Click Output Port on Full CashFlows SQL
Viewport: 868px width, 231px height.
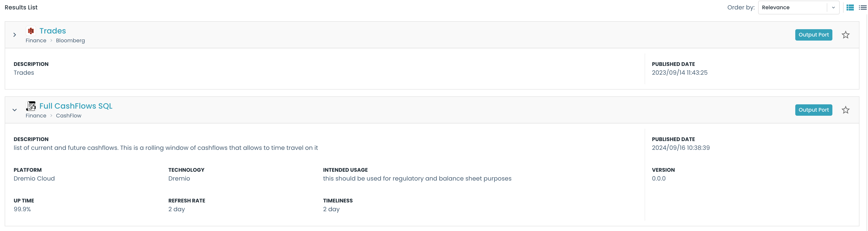point(814,110)
